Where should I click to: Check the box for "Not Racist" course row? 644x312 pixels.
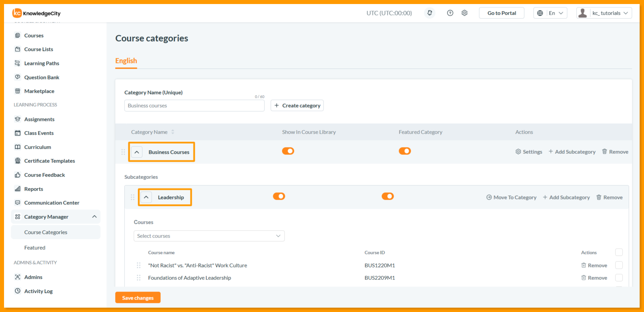tap(619, 265)
